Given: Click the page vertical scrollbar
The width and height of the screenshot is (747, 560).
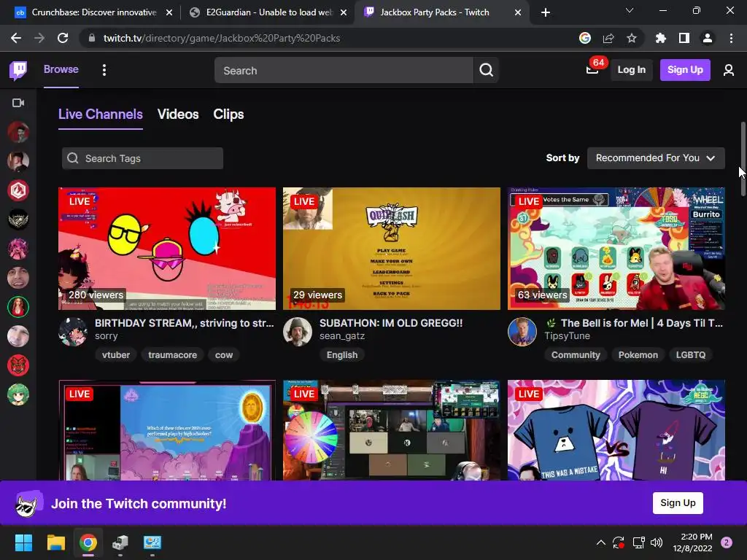Looking at the screenshot, I should [x=743, y=158].
